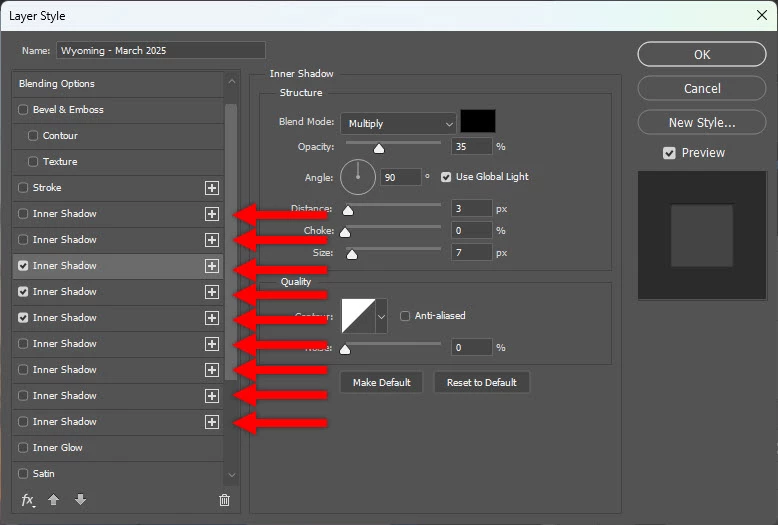
Task: Click the Distance slider handle
Action: click(348, 210)
